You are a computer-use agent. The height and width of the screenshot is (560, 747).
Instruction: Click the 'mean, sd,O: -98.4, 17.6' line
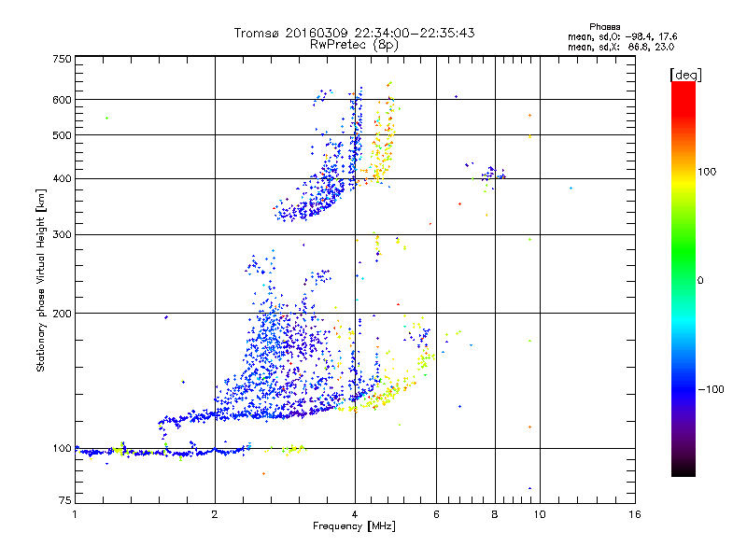point(622,36)
